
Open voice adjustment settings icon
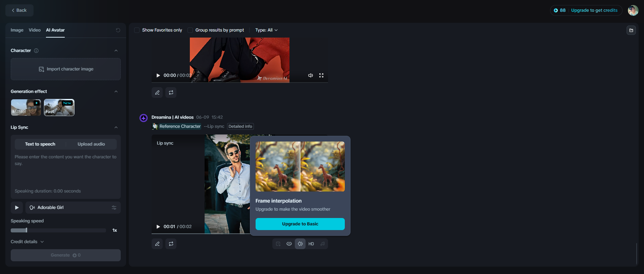point(114,208)
